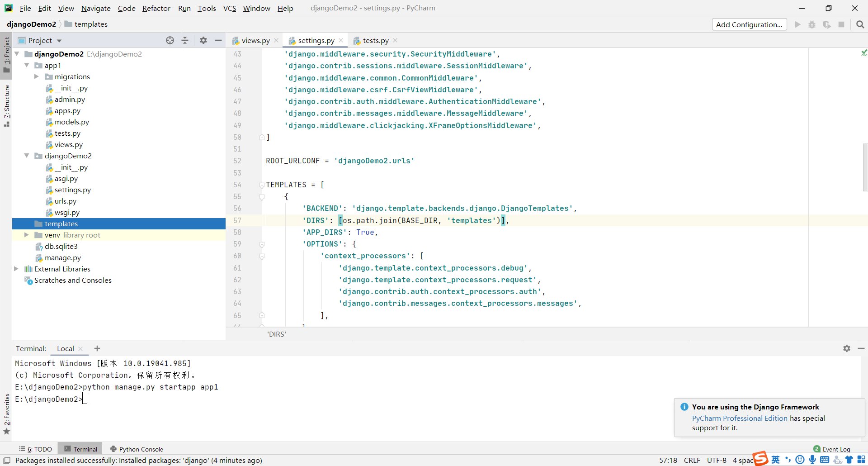This screenshot has width=868, height=466.
Task: Click the inspection checkmark icon in editor
Action: (864, 53)
